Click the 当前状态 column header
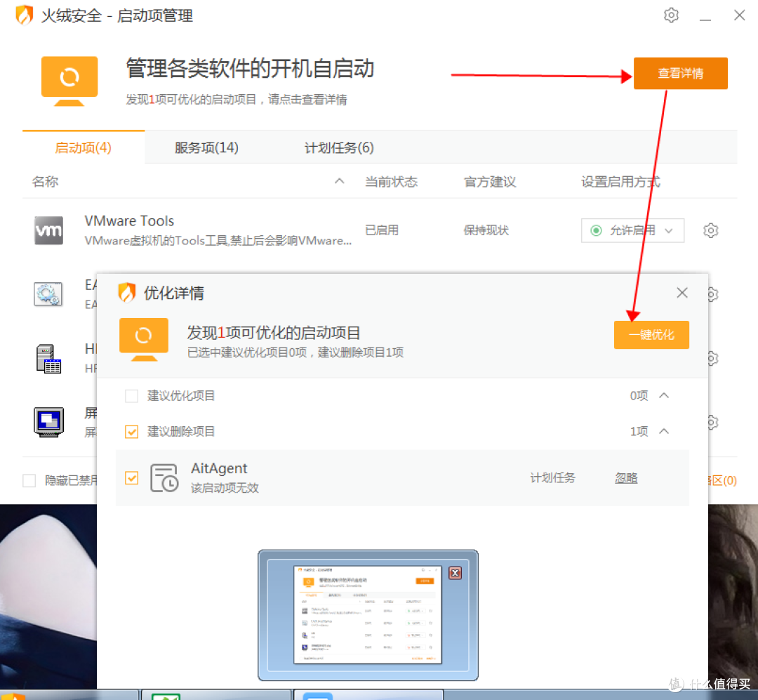 (391, 182)
